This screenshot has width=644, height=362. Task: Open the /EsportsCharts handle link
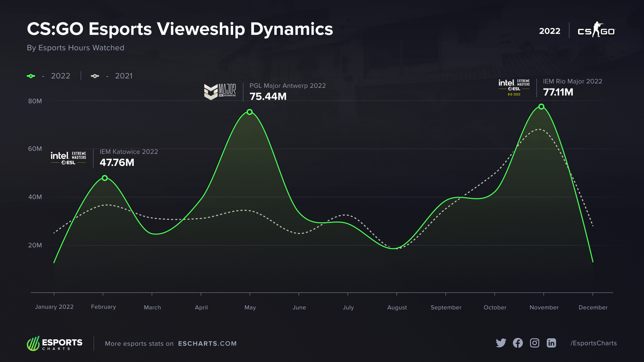(x=593, y=343)
